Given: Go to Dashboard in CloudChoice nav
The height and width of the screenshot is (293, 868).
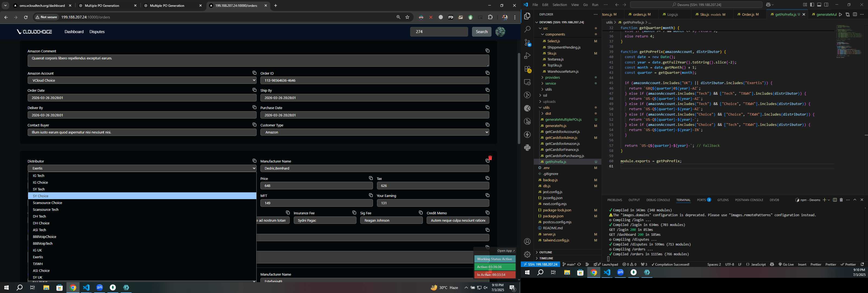Looking at the screenshot, I should coord(74,32).
